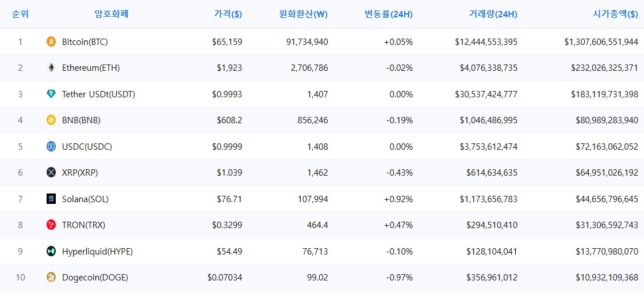Click the Ethereum diamond icon
The height and width of the screenshot is (296, 644).
(x=51, y=68)
